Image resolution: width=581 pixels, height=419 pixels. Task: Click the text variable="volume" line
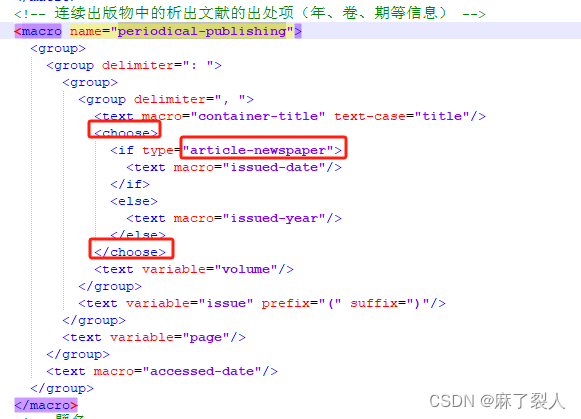(x=194, y=269)
